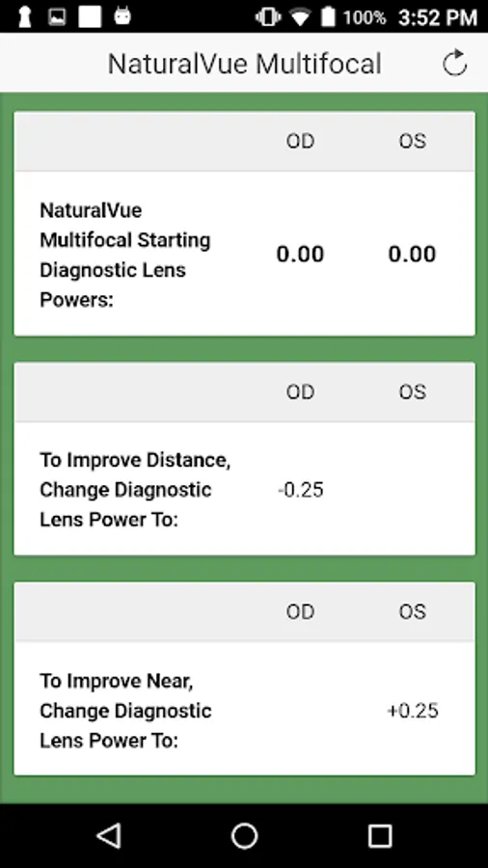Image resolution: width=488 pixels, height=868 pixels.
Task: Tap the keyhole notification icon
Action: coord(24,17)
